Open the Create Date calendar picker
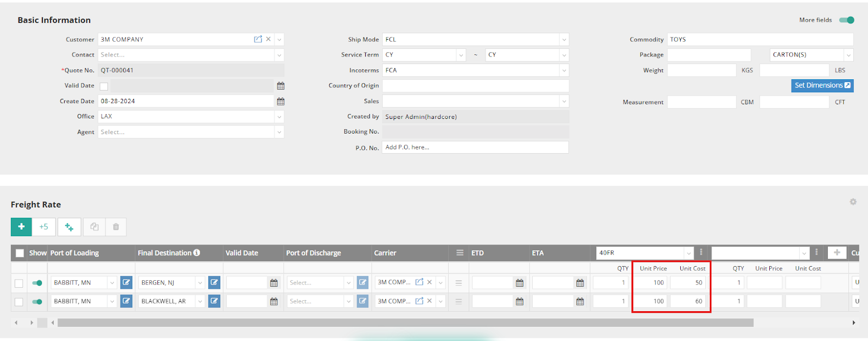Viewport: 868px width, 341px height. point(280,102)
